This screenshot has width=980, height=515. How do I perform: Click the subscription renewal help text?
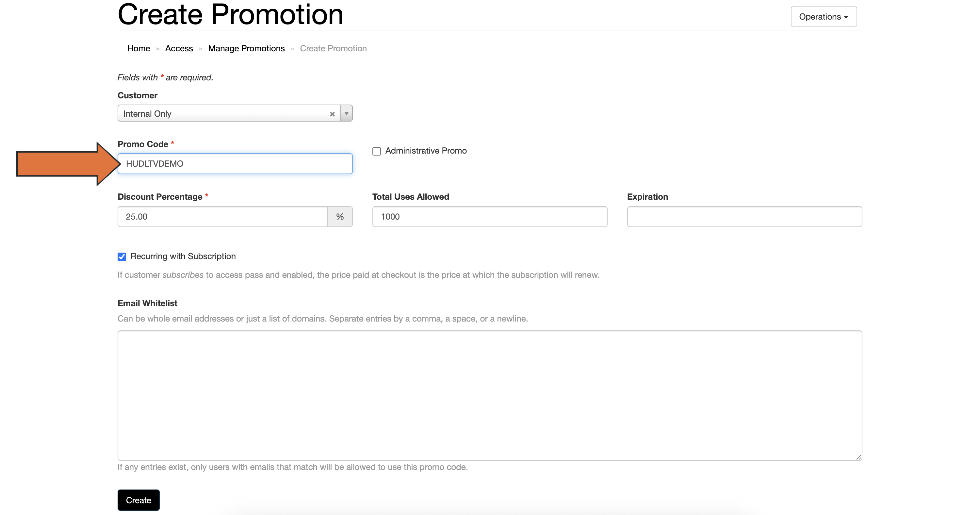(x=358, y=275)
